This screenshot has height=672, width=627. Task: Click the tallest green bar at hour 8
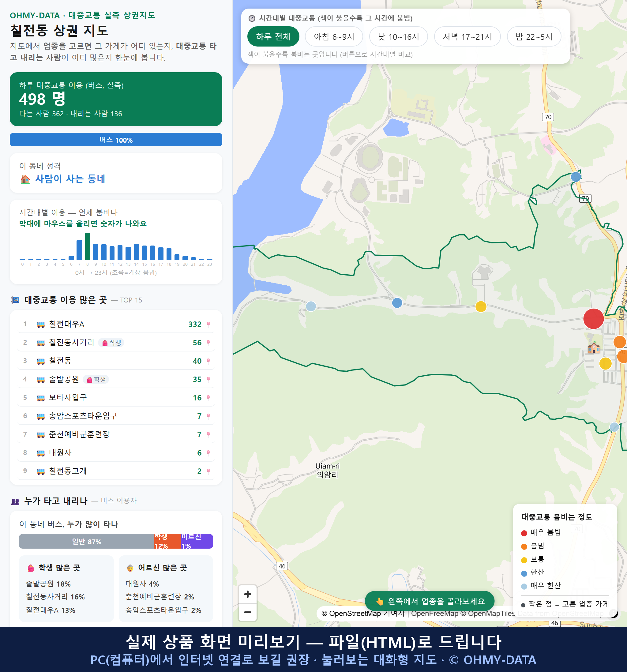click(88, 246)
